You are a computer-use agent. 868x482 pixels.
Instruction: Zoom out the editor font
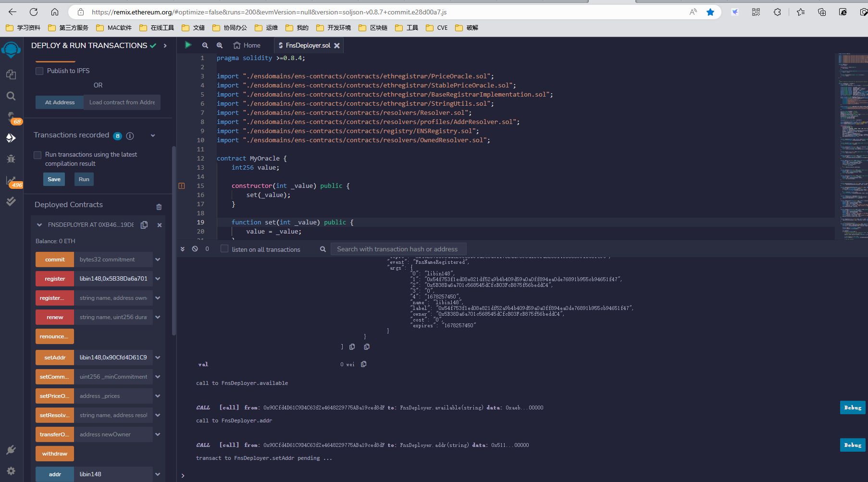pos(205,45)
